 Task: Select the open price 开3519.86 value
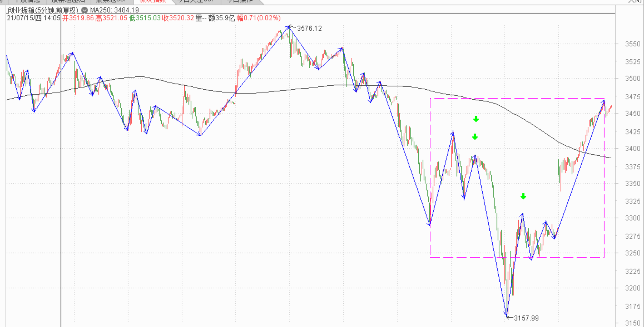coord(78,18)
